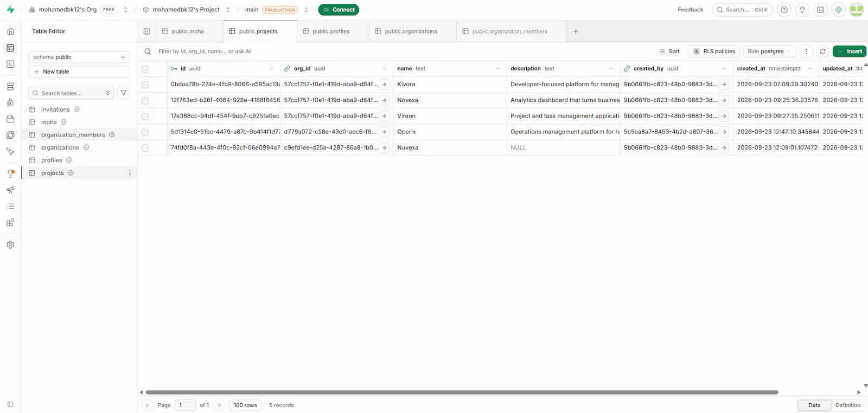868x413 pixels.
Task: Follow the created_by reference arrow for Operix
Action: (724, 132)
